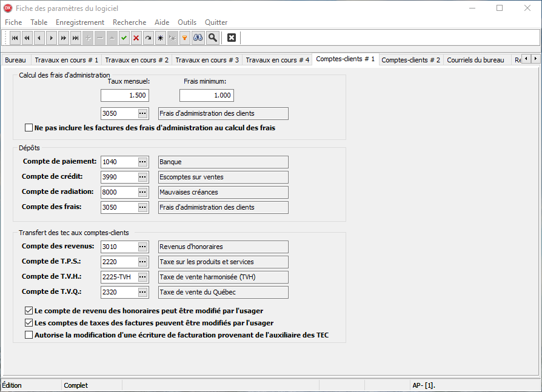This screenshot has height=392, width=542.
Task: Go to next record arrow
Action: point(52,38)
